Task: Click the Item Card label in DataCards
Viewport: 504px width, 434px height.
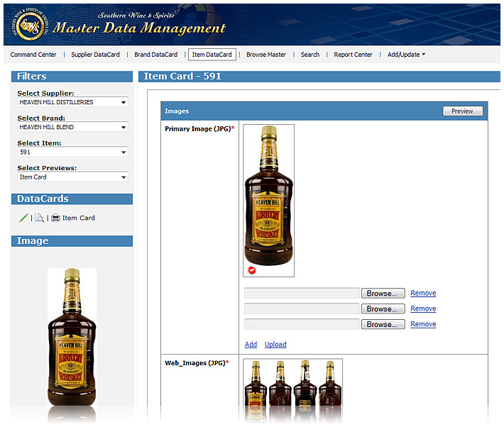Action: [78, 218]
